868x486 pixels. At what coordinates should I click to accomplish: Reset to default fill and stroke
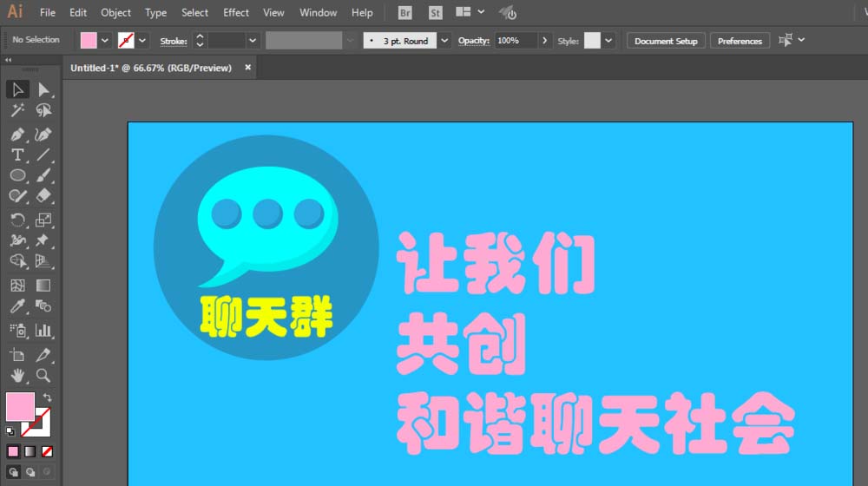10,430
